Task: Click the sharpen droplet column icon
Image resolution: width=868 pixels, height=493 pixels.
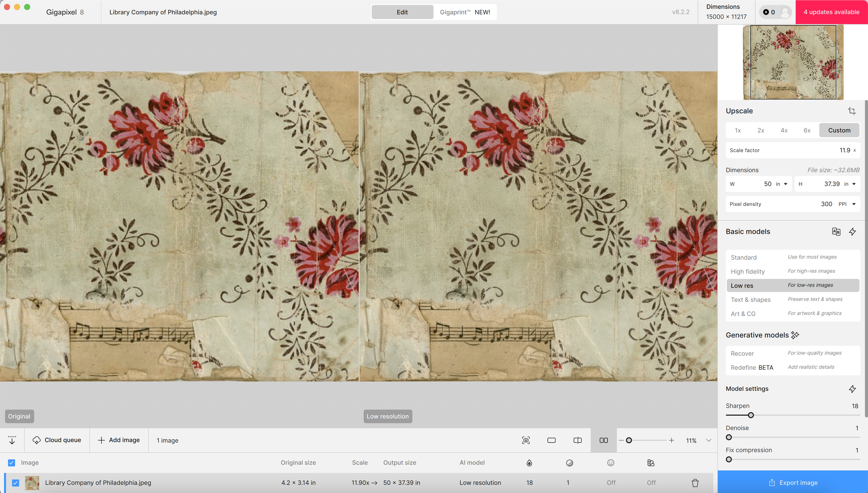Action: pos(529,463)
